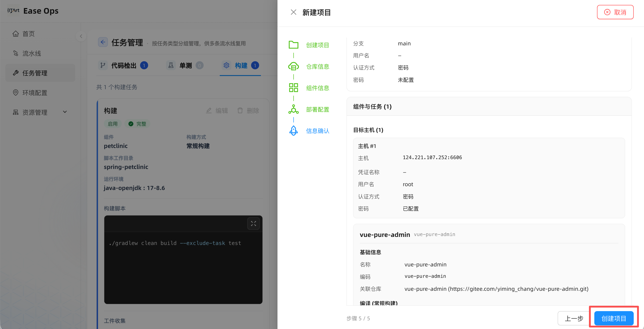Click the username value root

(x=408, y=184)
